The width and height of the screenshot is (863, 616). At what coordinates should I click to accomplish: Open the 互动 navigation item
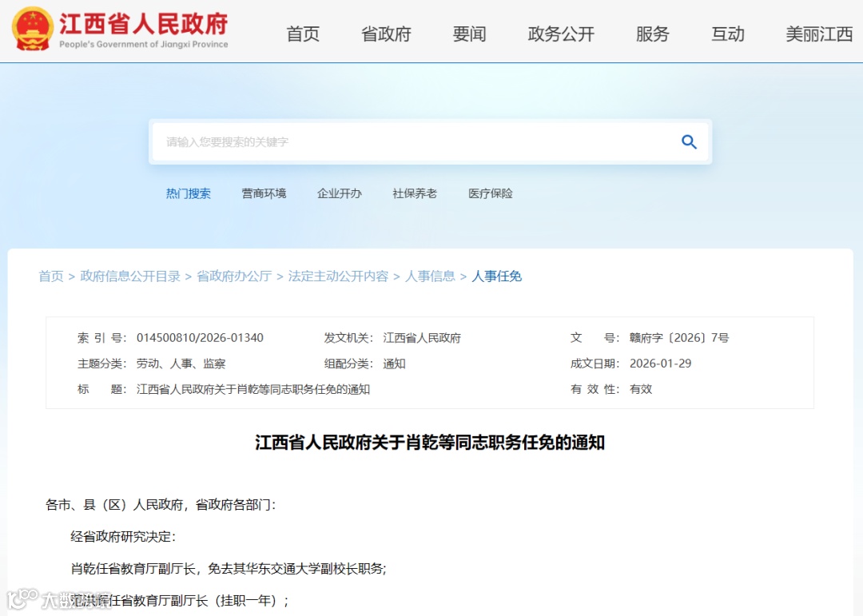point(728,34)
